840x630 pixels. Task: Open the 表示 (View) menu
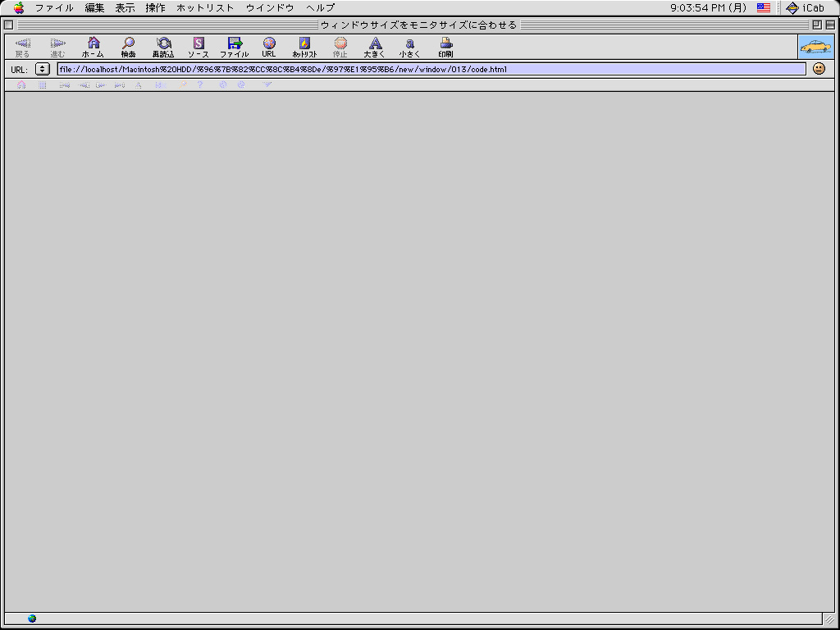coord(126,7)
